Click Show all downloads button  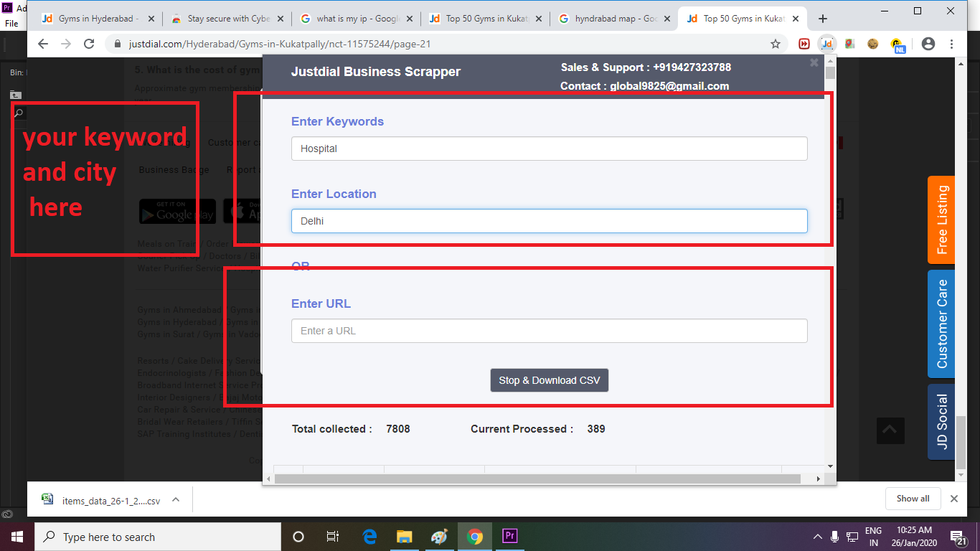tap(913, 499)
